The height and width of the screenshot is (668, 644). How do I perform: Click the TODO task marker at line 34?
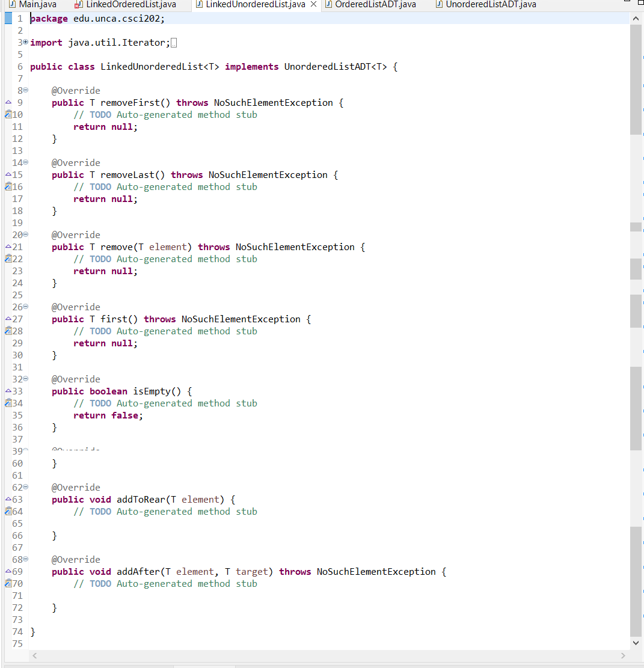(8, 403)
